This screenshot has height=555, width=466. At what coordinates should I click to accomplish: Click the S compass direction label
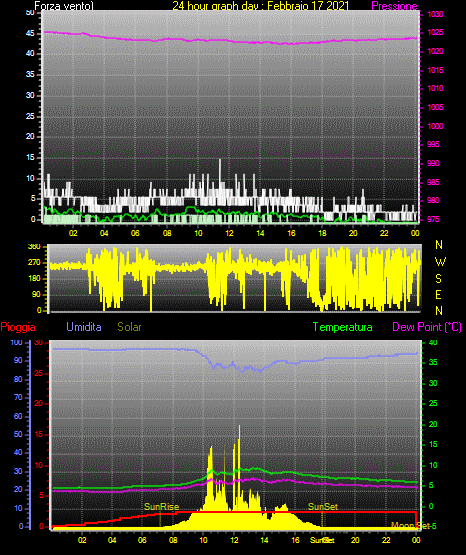click(x=438, y=279)
